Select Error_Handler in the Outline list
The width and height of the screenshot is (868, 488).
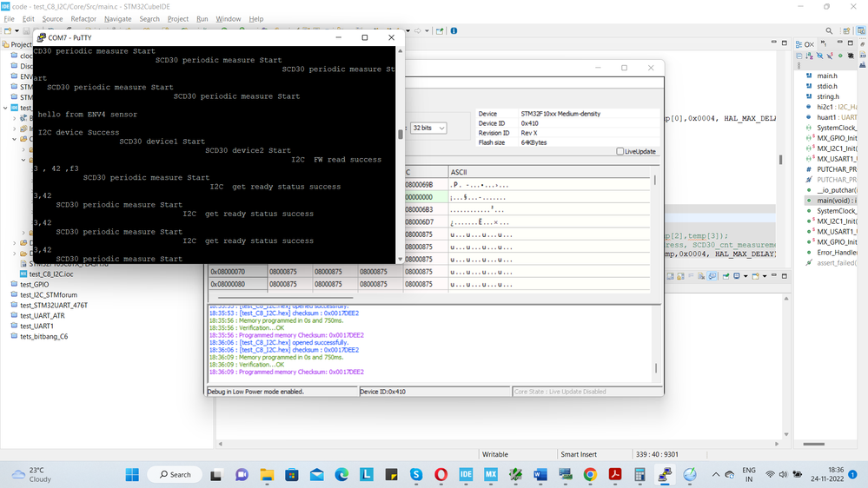click(x=837, y=253)
